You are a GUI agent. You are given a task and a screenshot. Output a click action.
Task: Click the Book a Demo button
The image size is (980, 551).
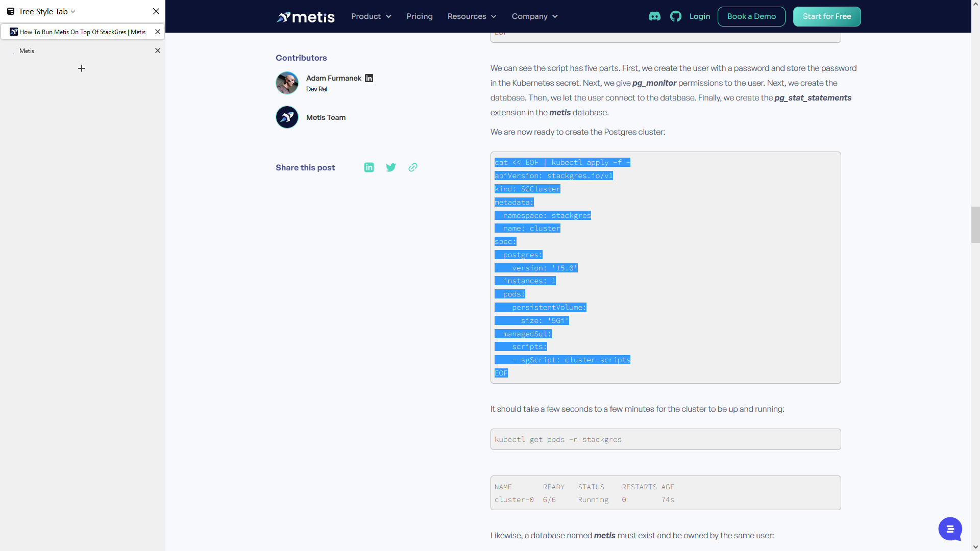751,16
